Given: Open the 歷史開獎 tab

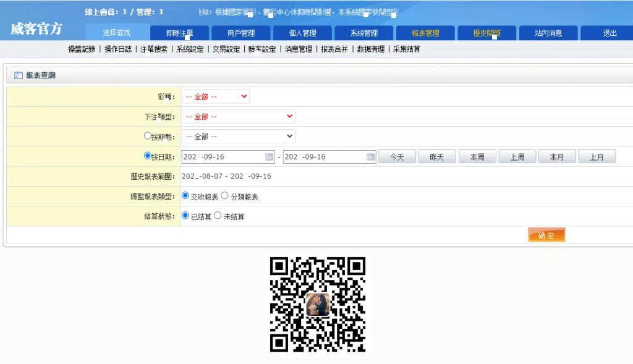Looking at the screenshot, I should pos(487,33).
